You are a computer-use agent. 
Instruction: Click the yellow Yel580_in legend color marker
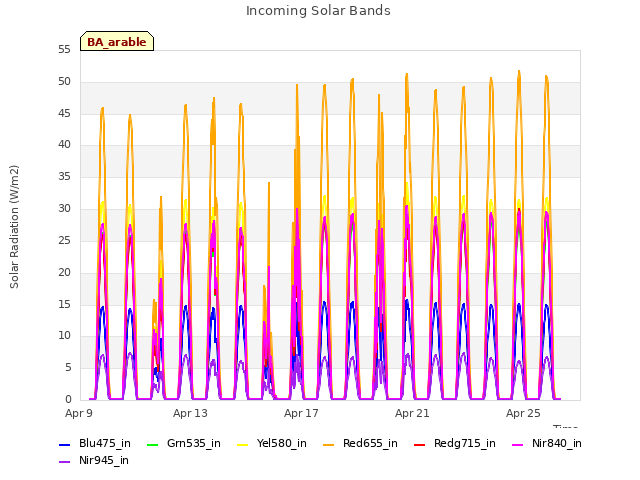[242, 444]
